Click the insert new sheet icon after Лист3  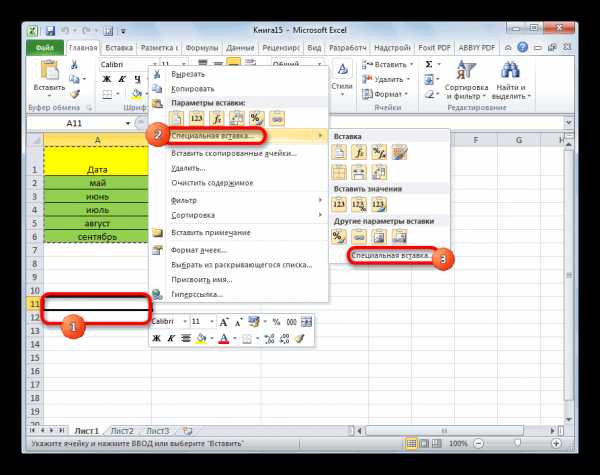[x=187, y=431]
